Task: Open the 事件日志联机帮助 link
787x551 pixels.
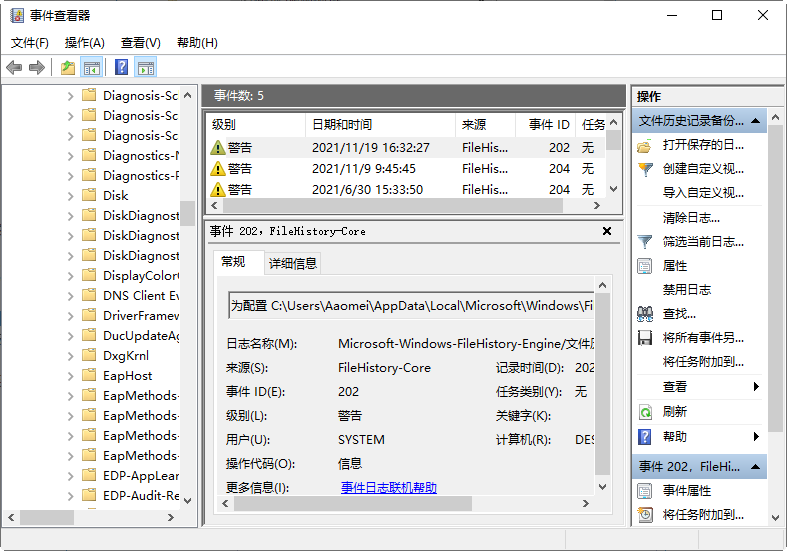Action: (388, 488)
